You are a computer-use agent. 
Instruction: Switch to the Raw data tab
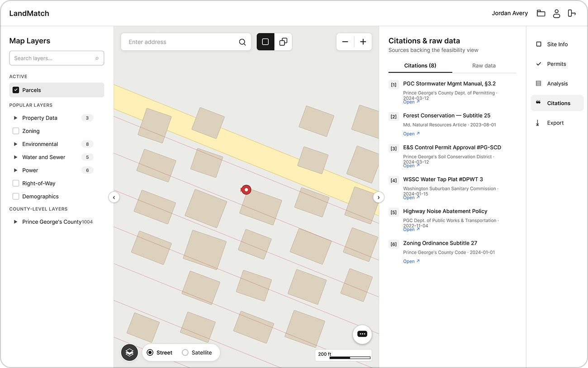(484, 66)
